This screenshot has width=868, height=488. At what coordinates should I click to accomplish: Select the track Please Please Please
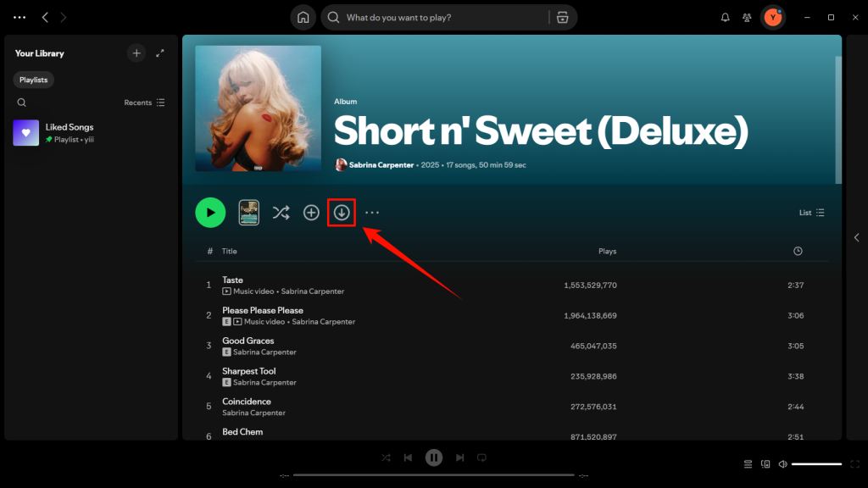coord(263,310)
